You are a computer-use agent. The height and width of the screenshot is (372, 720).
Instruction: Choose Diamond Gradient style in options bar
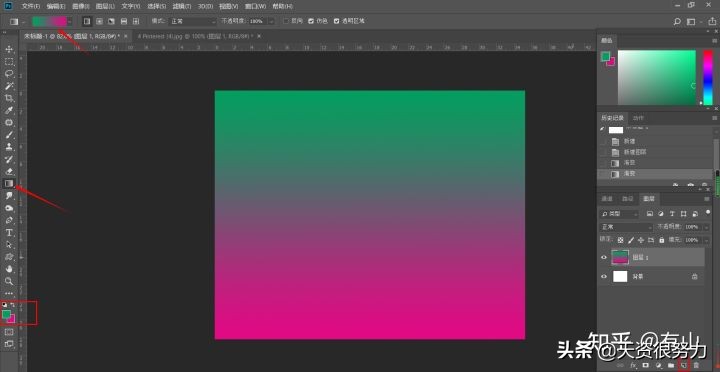136,21
